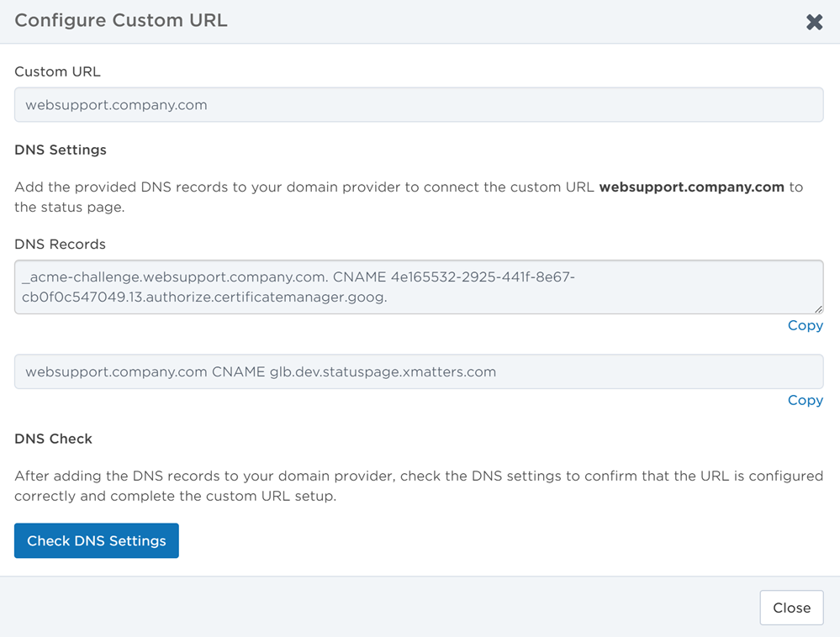
Task: Click the certificatemanager.goog line in the record
Action: (206, 297)
